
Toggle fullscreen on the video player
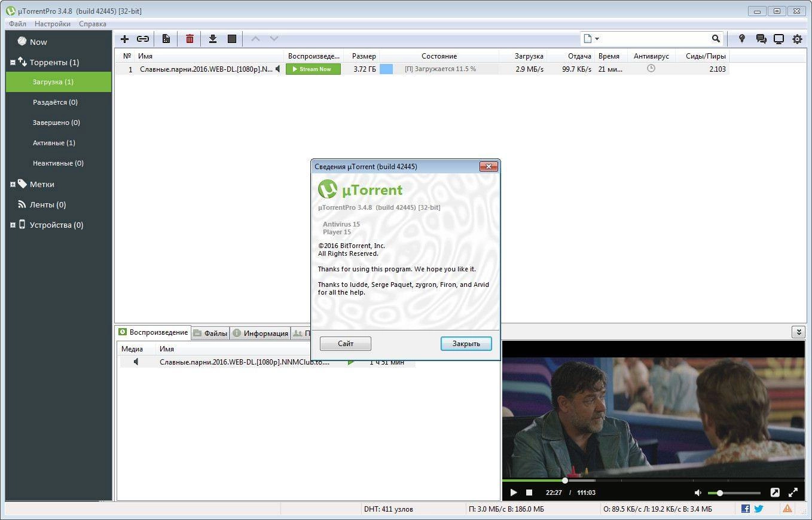tap(793, 493)
